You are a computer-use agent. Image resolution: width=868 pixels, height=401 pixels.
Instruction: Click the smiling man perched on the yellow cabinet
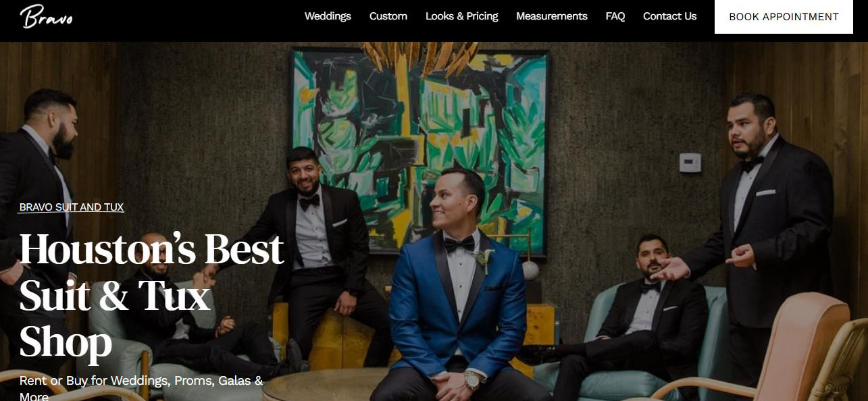tap(317, 250)
